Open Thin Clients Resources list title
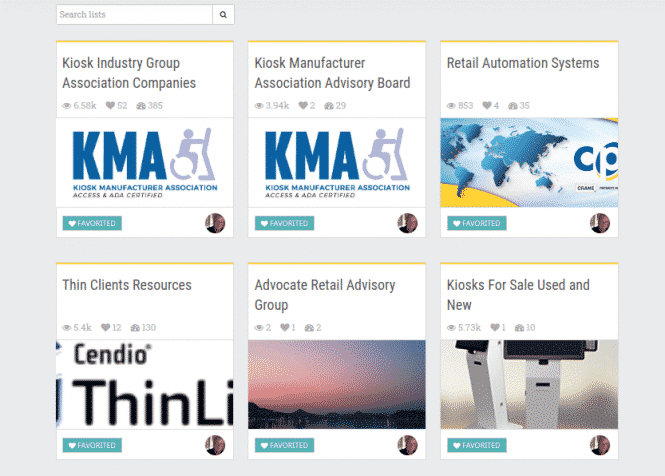Screen dimensions: 665x476 127,285
